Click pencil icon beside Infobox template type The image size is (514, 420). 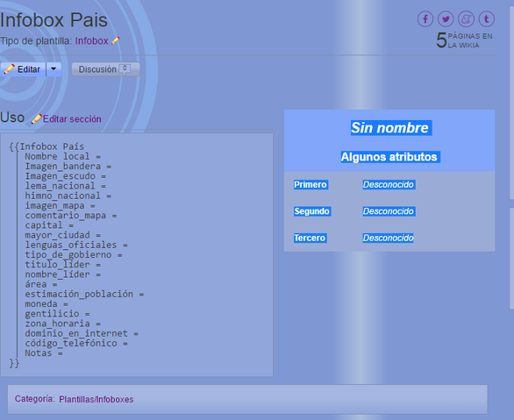(116, 40)
